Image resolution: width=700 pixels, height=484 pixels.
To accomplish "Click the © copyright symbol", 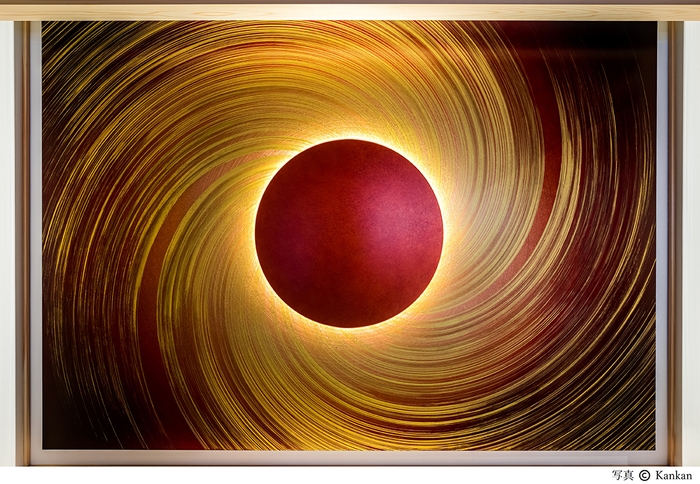I will click(644, 475).
